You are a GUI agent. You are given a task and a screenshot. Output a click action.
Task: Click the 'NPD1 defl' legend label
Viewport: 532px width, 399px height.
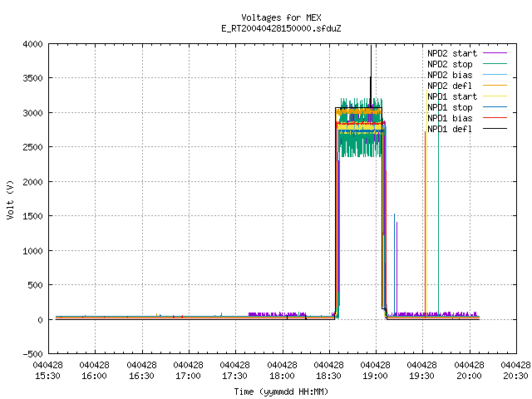(450, 130)
